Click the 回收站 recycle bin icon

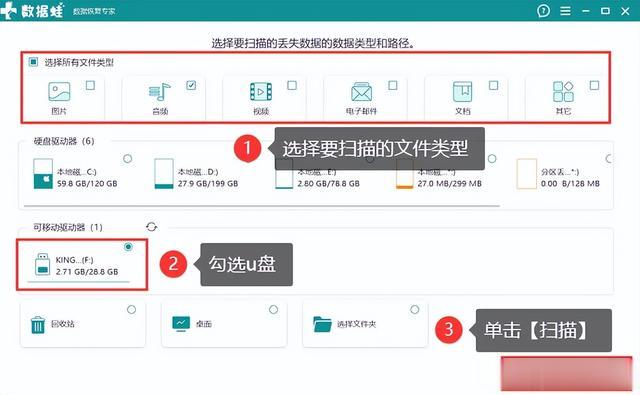38,325
